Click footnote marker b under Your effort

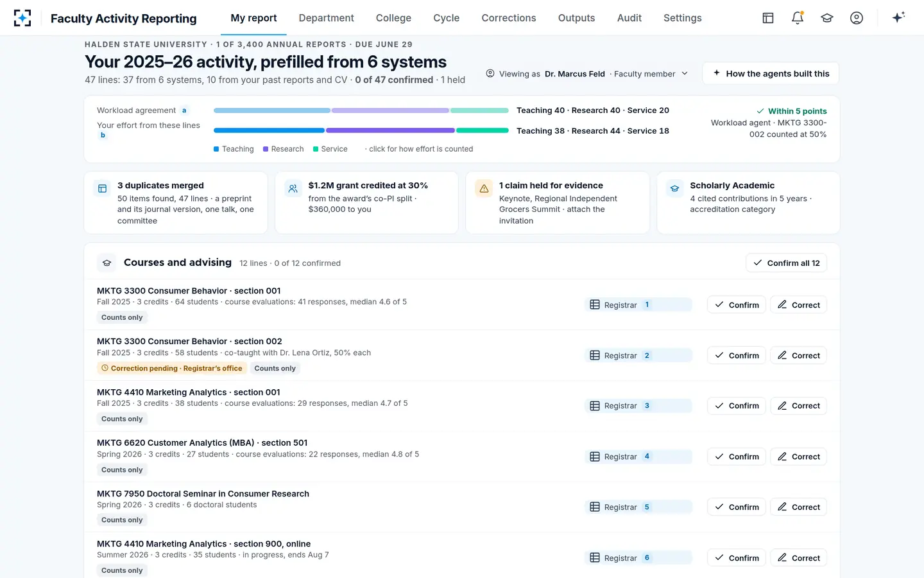103,135
